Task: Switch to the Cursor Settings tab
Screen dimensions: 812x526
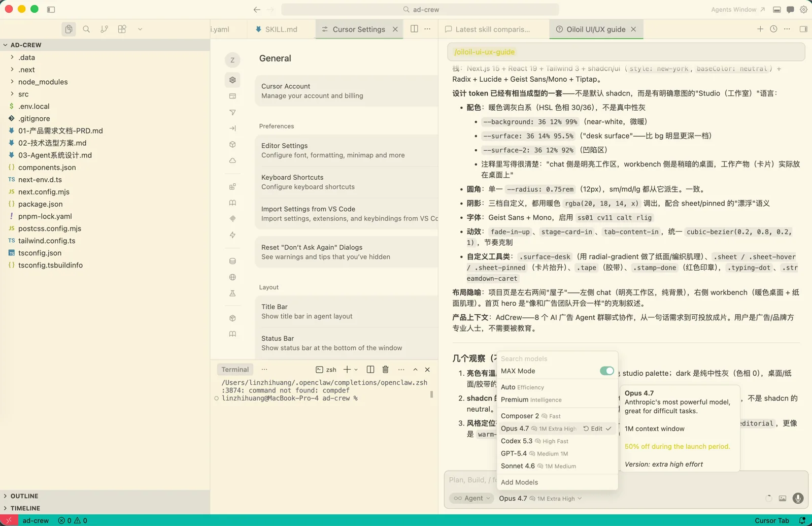Action: [359, 29]
